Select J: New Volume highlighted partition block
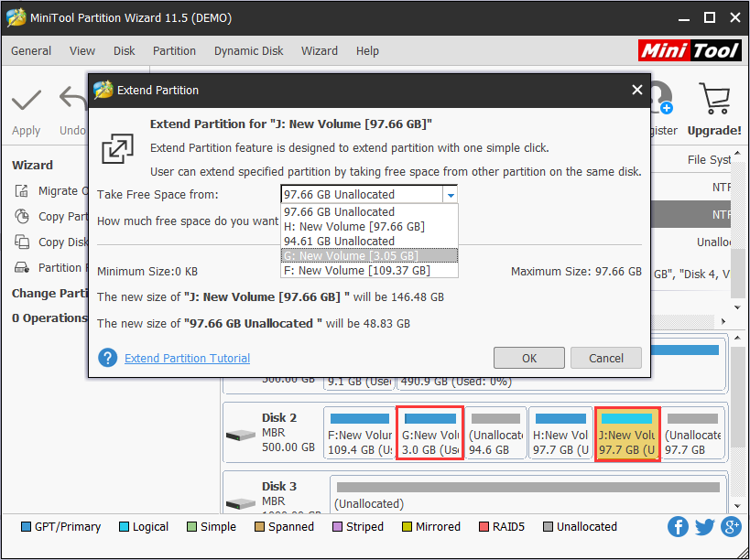Viewport: 750px width, 560px height. [x=627, y=434]
